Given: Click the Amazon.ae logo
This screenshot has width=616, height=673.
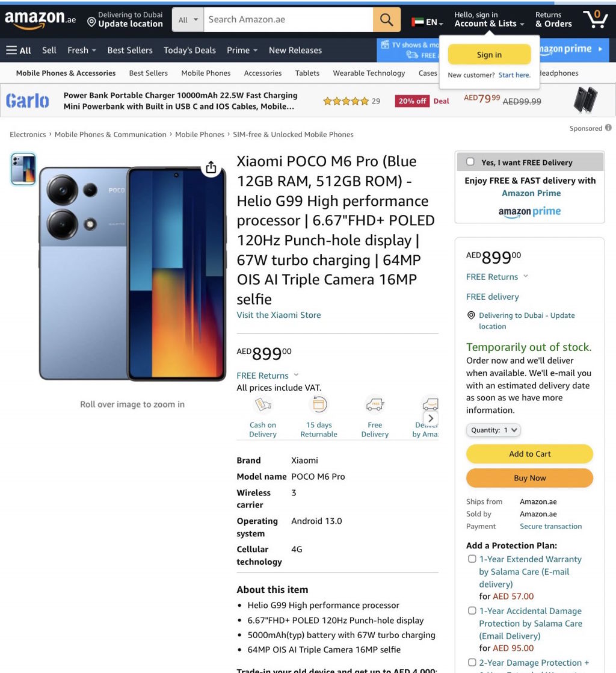Looking at the screenshot, I should (x=40, y=19).
